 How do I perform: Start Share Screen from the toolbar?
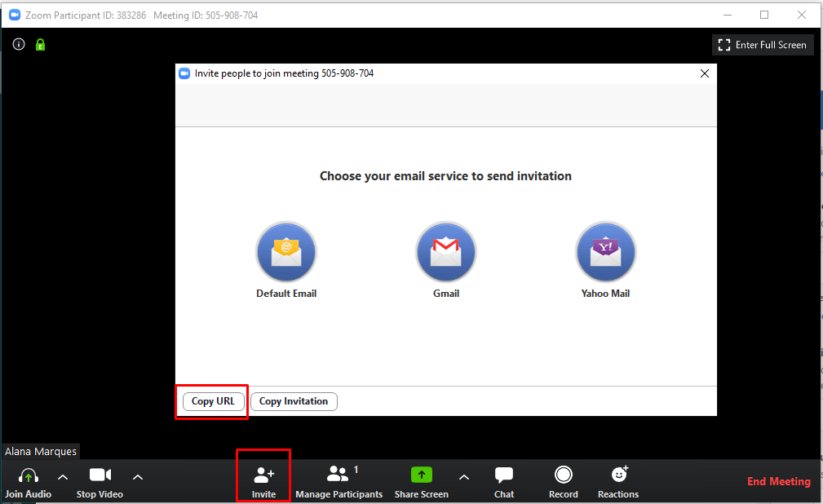point(422,482)
